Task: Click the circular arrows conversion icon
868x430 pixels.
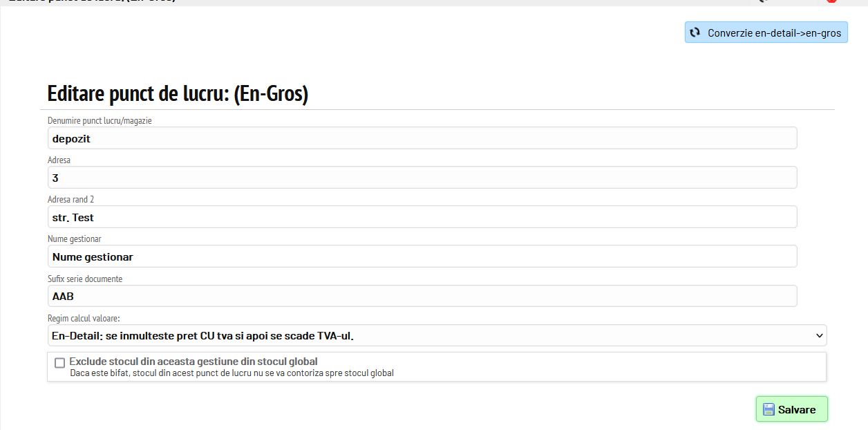Action: pos(695,32)
